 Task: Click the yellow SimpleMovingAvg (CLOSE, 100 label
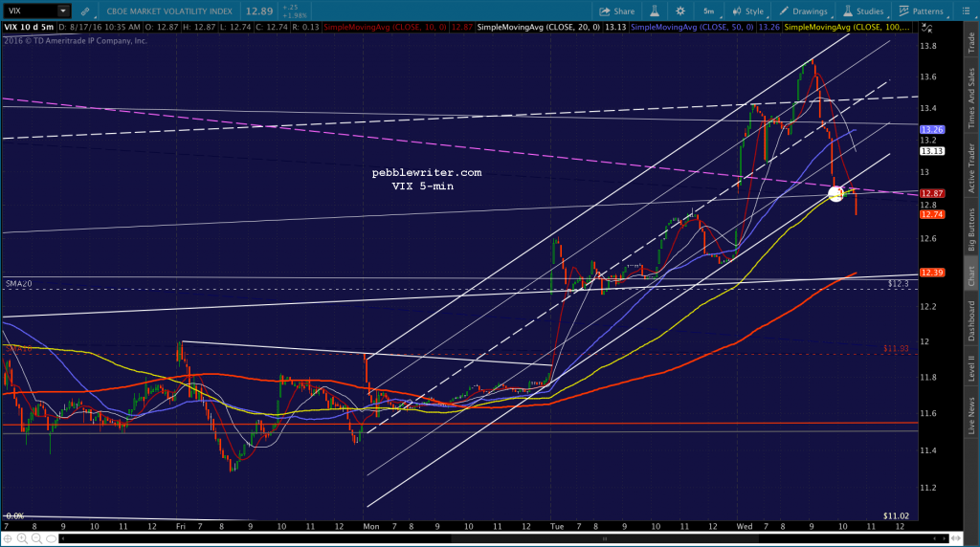(x=847, y=28)
